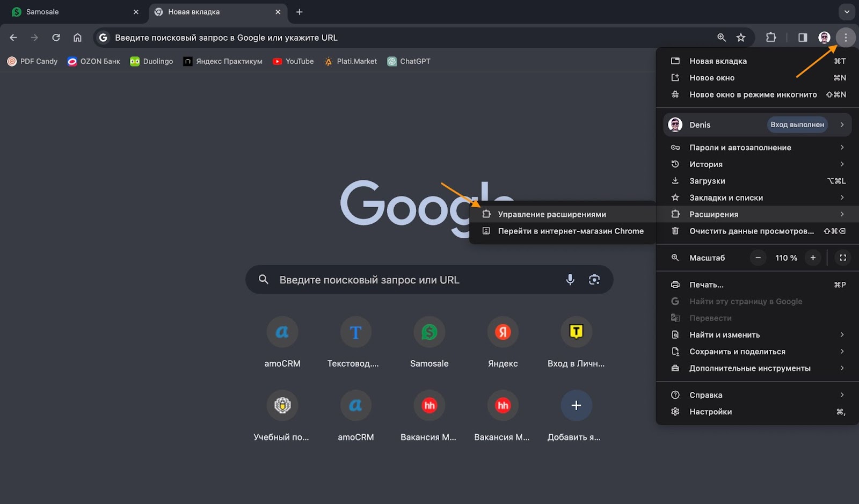Click the Google search box on page
Screen dimensions: 859x504
(429, 279)
